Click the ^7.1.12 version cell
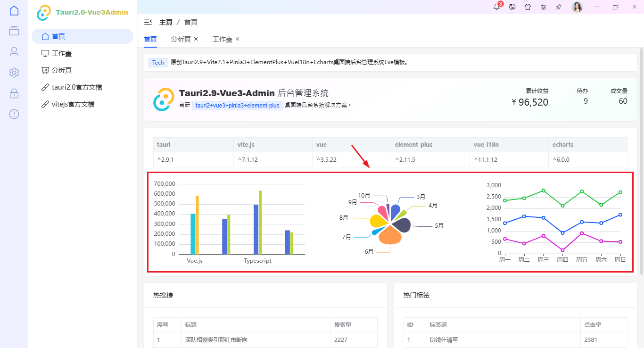The image size is (644, 348). tap(272, 159)
